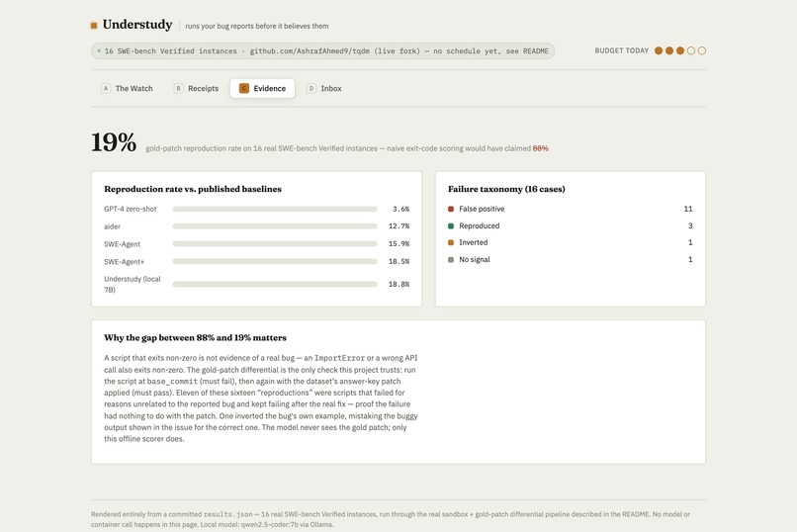
Task: Click the Understudy title text
Action: [137, 25]
